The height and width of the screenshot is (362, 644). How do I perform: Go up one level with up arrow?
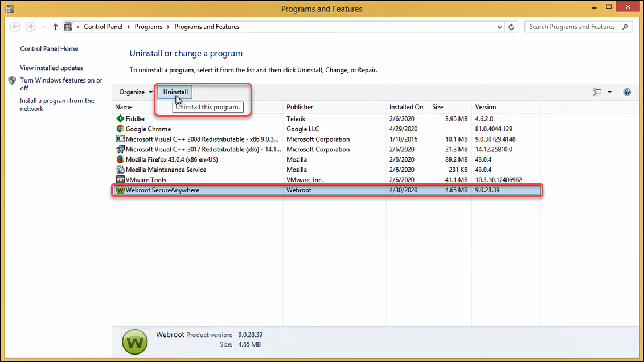point(55,27)
